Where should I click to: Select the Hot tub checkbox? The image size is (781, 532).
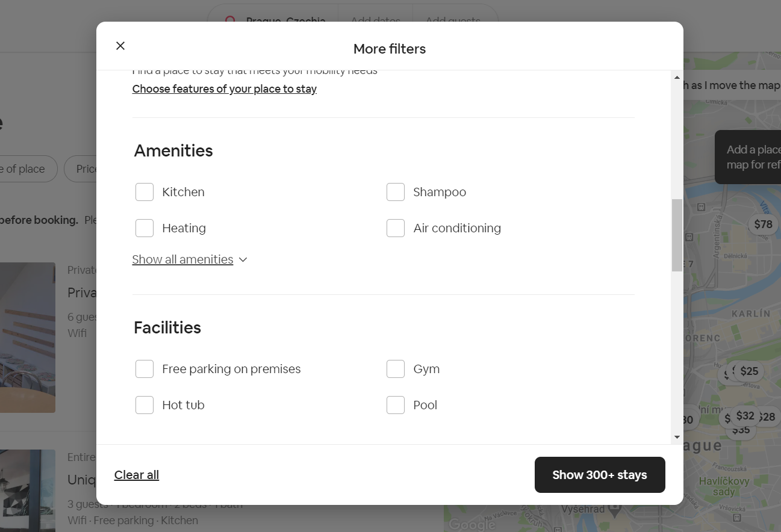[x=145, y=405]
